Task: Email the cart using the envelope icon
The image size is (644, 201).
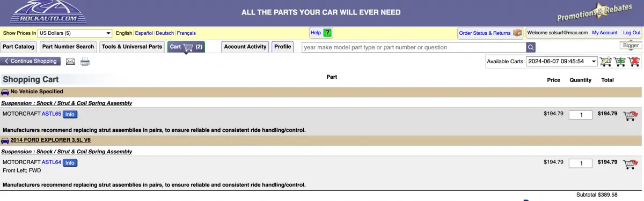Action: pyautogui.click(x=70, y=62)
